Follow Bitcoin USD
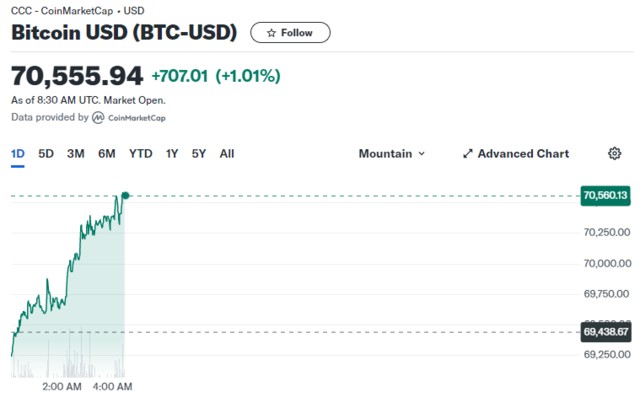The image size is (640, 397). click(x=290, y=33)
